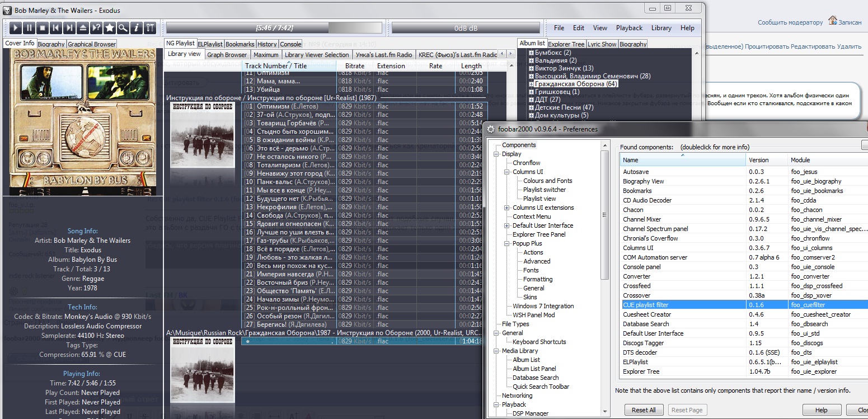
Task: Sort playlist by the Bitrate column header
Action: [355, 66]
